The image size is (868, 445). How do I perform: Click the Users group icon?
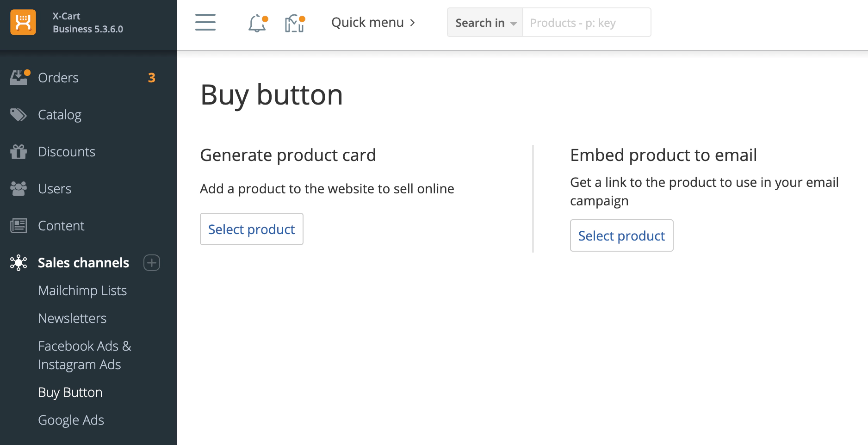click(x=19, y=189)
